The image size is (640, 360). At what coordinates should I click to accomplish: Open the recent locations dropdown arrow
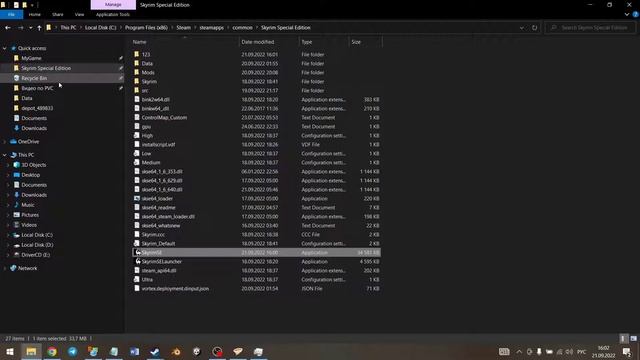coord(31,28)
